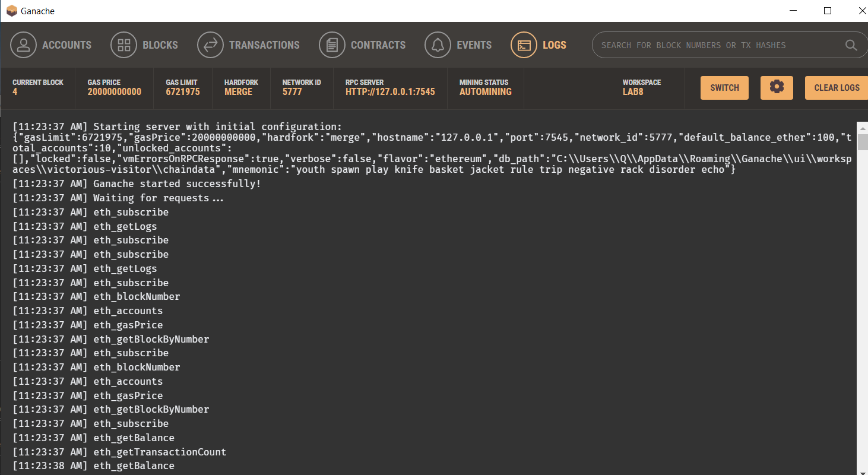The height and width of the screenshot is (475, 868).
Task: Click the Contracts document icon
Action: [x=332, y=45]
